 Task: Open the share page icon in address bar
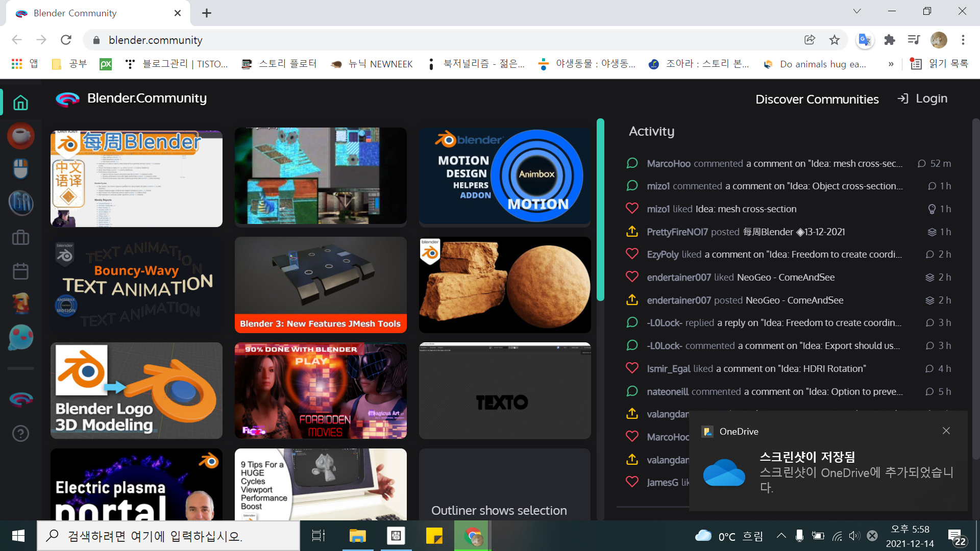click(810, 40)
